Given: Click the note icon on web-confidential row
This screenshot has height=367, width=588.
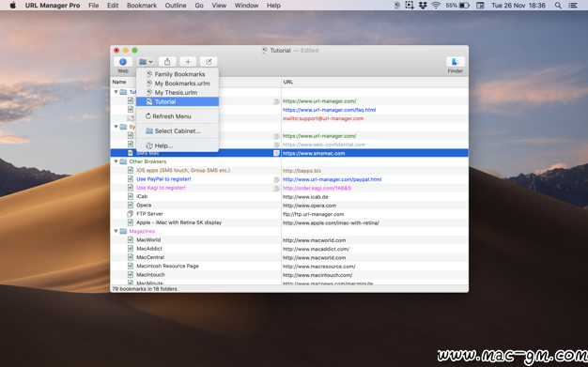Looking at the screenshot, I should pyautogui.click(x=276, y=145).
